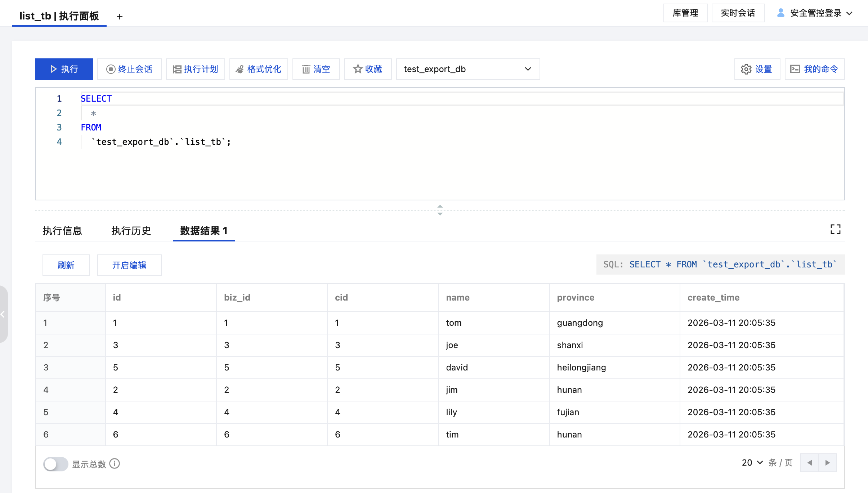Image resolution: width=868 pixels, height=493 pixels.
Task: Click the 执行计划 execution plan button
Action: tap(196, 69)
